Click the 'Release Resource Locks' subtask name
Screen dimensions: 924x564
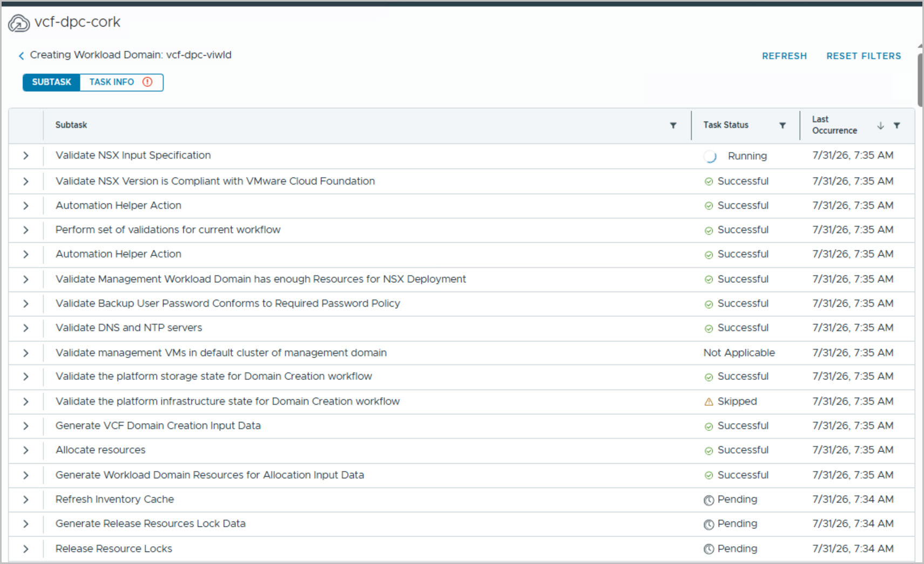[113, 549]
